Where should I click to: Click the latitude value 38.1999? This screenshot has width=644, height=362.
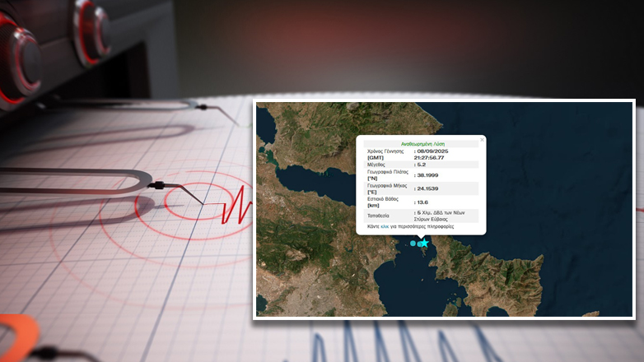[x=427, y=175]
